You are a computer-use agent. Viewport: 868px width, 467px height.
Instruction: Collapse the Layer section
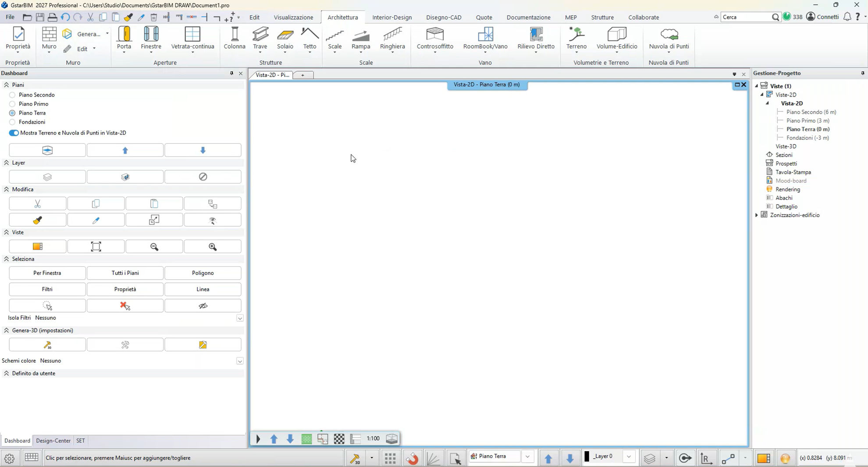7,163
